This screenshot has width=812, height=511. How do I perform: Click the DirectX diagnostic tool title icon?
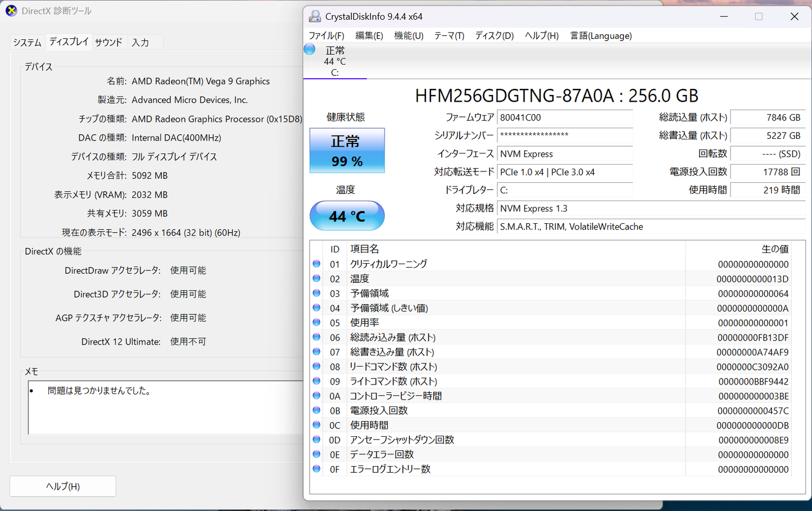coord(11,11)
